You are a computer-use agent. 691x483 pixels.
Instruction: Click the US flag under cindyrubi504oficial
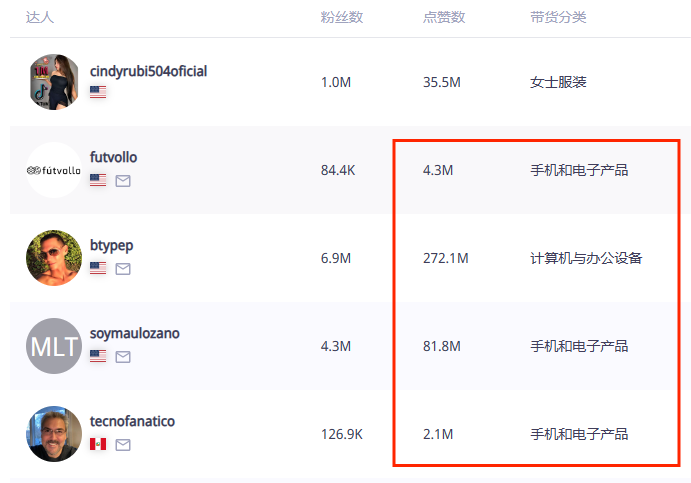point(98,93)
